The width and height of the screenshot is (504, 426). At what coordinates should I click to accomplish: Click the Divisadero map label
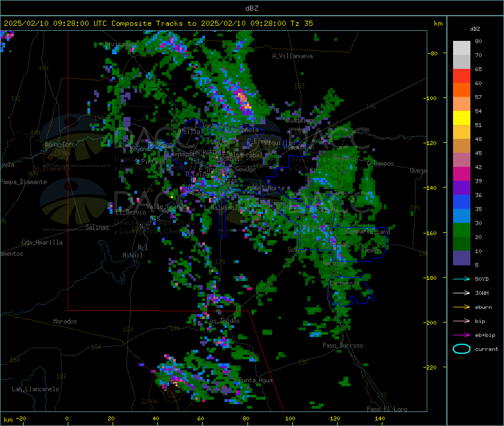121,44
